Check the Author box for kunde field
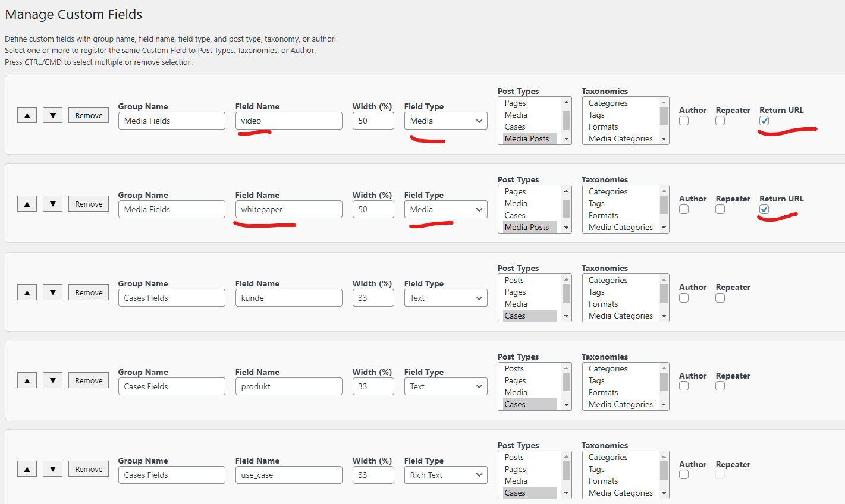Screen dimensions: 845x504 pyautogui.click(x=684, y=298)
